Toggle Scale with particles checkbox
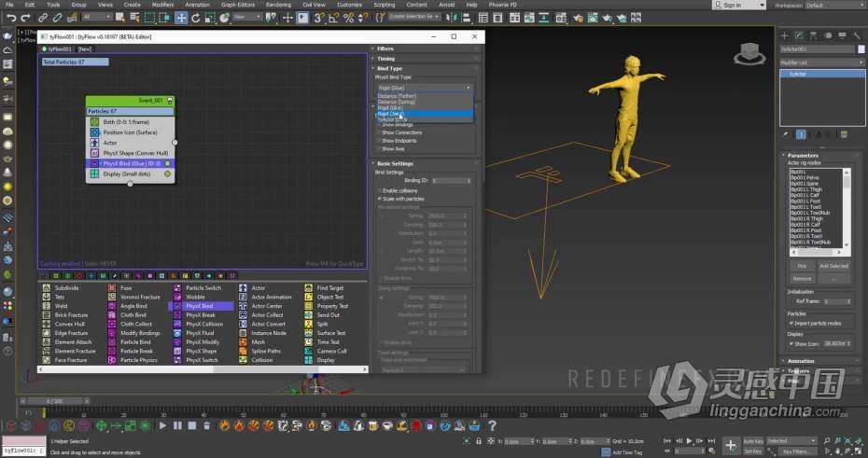Image resolution: width=868 pixels, height=458 pixels. (x=380, y=199)
